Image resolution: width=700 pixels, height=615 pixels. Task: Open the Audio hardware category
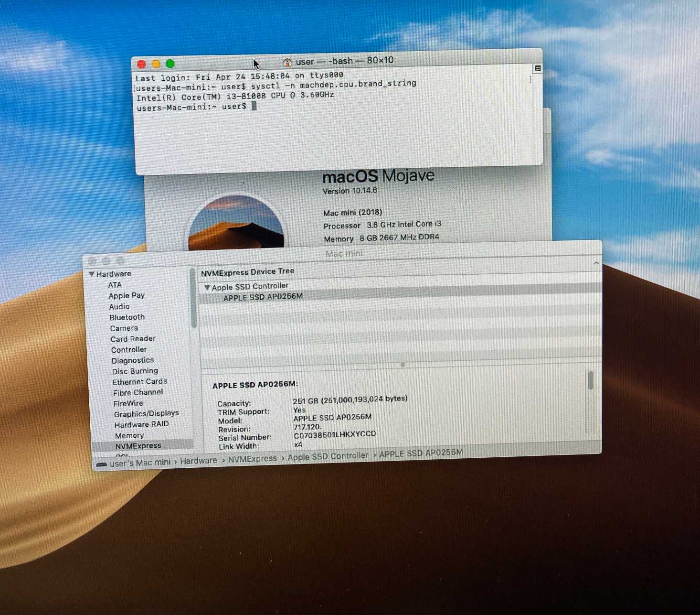coord(119,307)
